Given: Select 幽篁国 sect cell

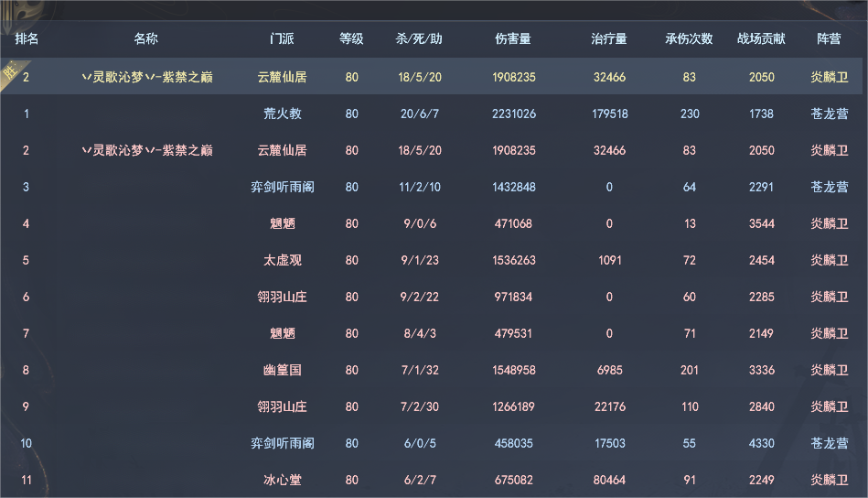Looking at the screenshot, I should (x=283, y=370).
